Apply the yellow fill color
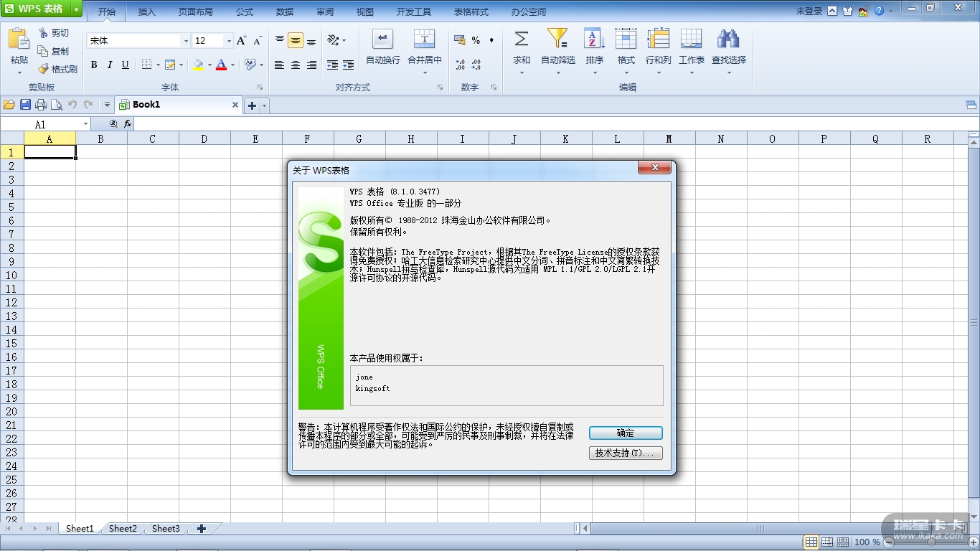Image resolution: width=980 pixels, height=551 pixels. (x=198, y=65)
